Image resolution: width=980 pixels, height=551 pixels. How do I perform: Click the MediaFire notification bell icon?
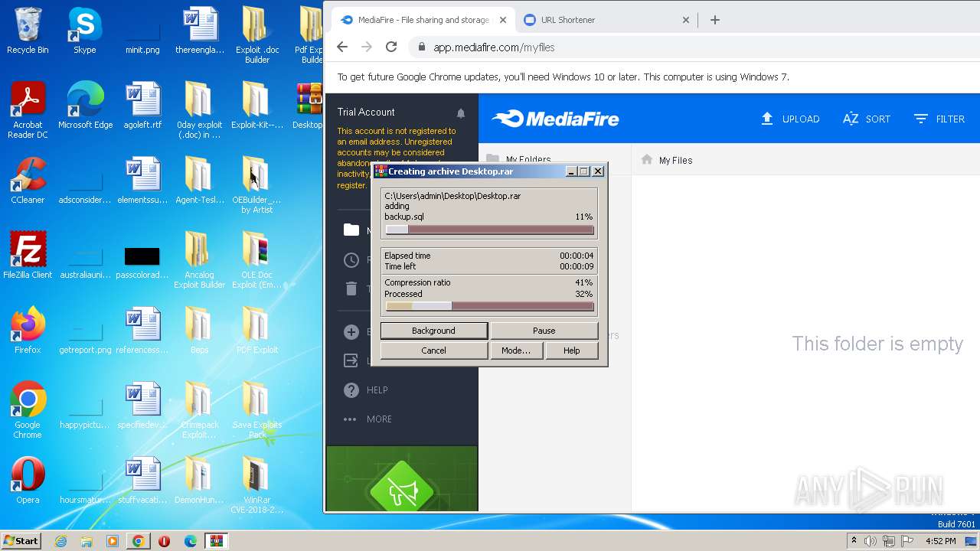coord(461,113)
